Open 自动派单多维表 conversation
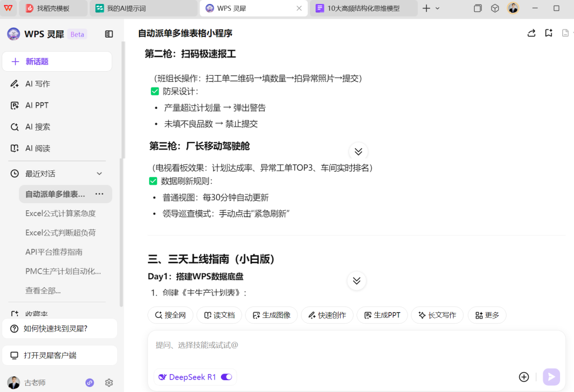The width and height of the screenshot is (574, 392). [x=55, y=194]
